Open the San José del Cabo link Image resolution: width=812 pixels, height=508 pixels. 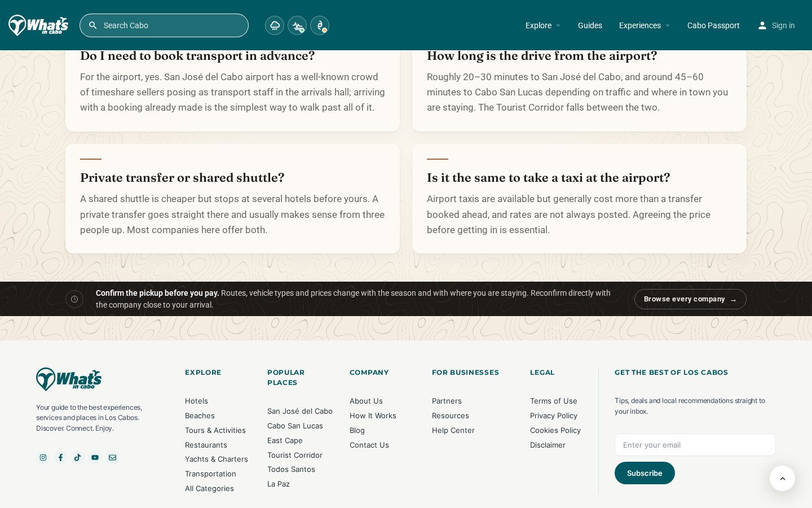300,411
